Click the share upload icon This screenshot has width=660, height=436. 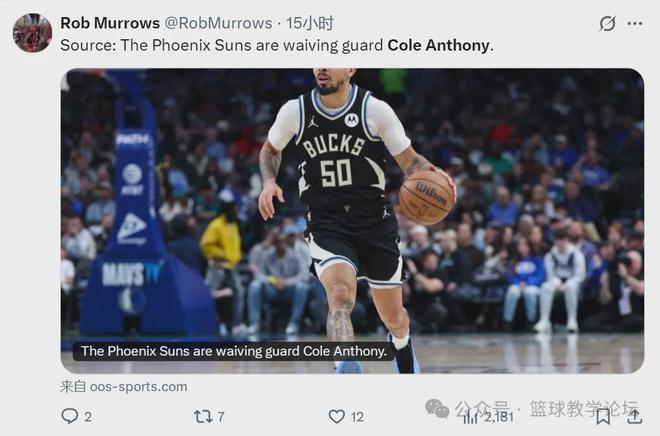633,416
